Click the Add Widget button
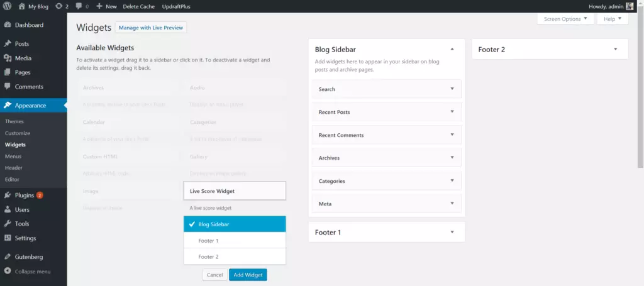Viewport: 644px width, 286px height. point(248,275)
